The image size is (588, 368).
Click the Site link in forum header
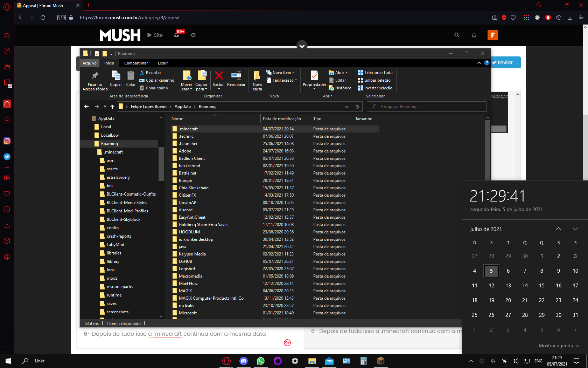[x=155, y=35]
